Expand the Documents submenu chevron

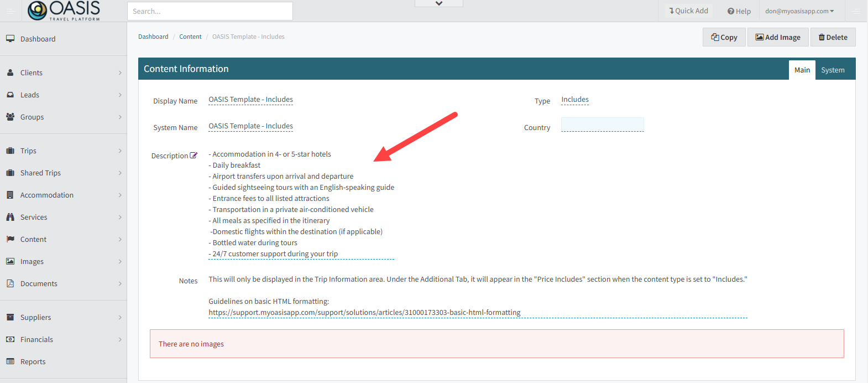(x=120, y=283)
